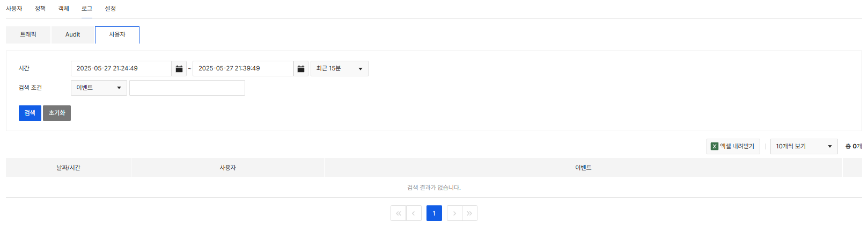The width and height of the screenshot is (868, 229).
Task: Open the start date calendar picker
Action: [179, 68]
